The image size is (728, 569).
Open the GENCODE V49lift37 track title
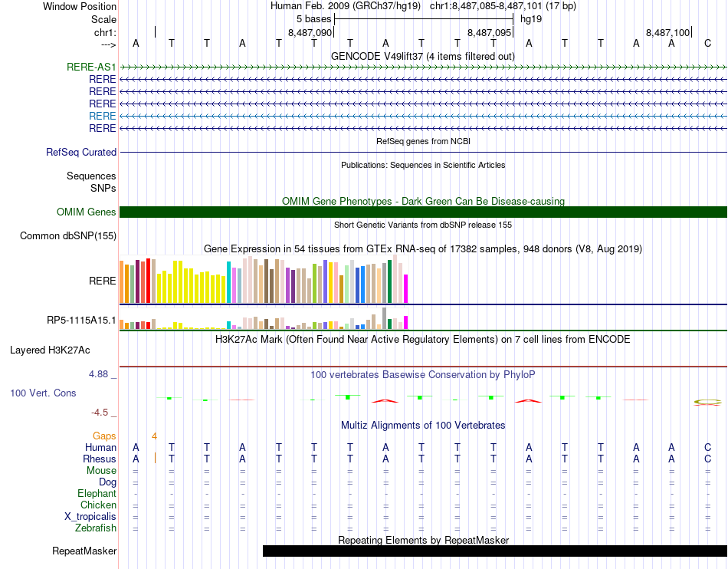(422, 56)
